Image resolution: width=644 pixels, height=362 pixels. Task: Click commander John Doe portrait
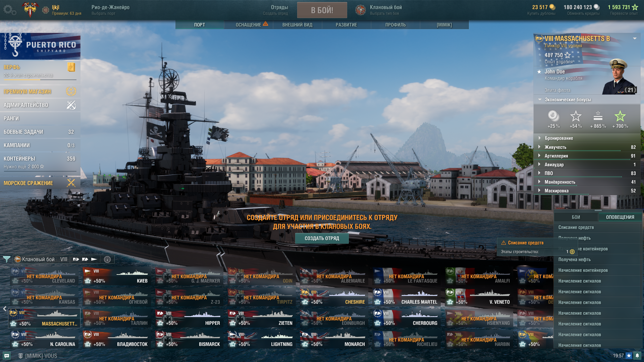pos(619,76)
